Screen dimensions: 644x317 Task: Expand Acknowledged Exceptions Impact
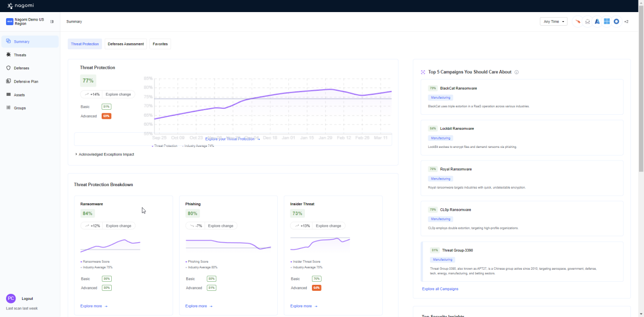(105, 154)
